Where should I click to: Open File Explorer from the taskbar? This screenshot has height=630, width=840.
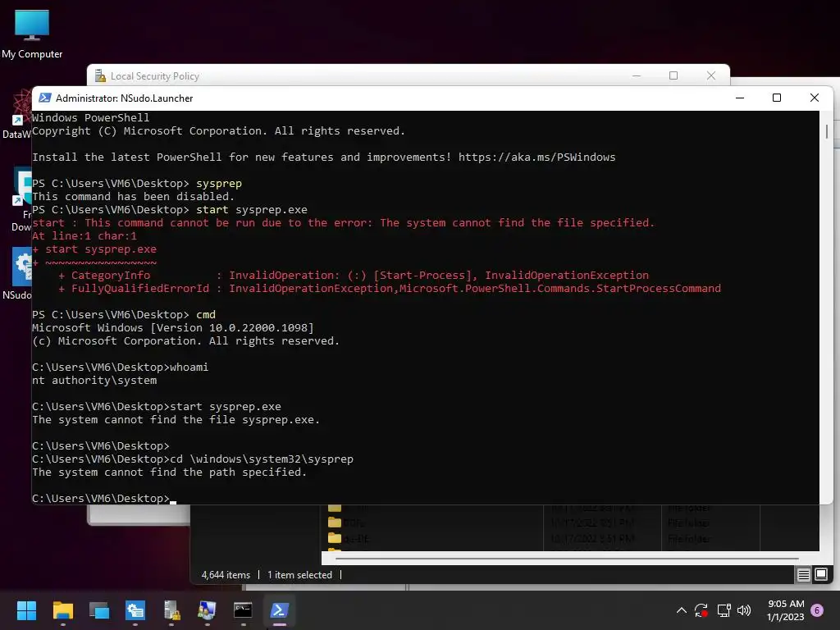point(62,610)
